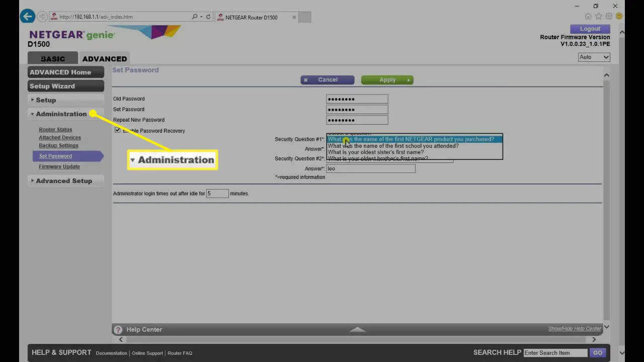Open the browser Tools gear icon
Screen dimensions: 644x362
point(609,17)
